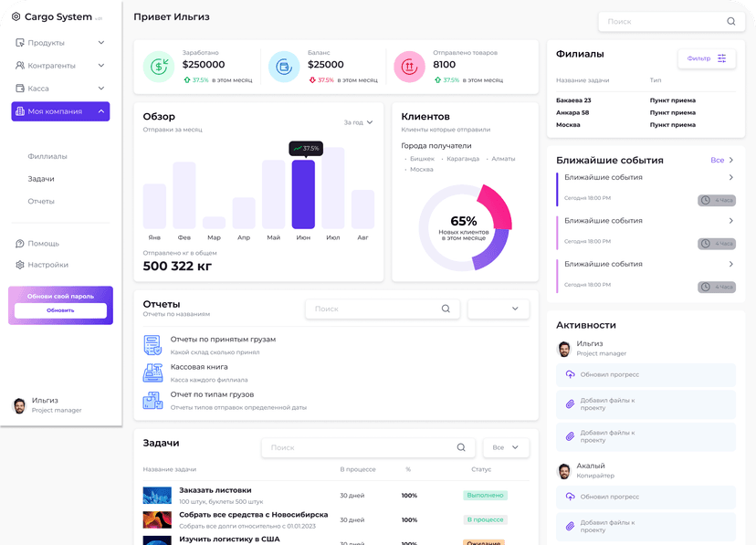
Task: Click the Cargo System logo icon
Action: [16, 16]
